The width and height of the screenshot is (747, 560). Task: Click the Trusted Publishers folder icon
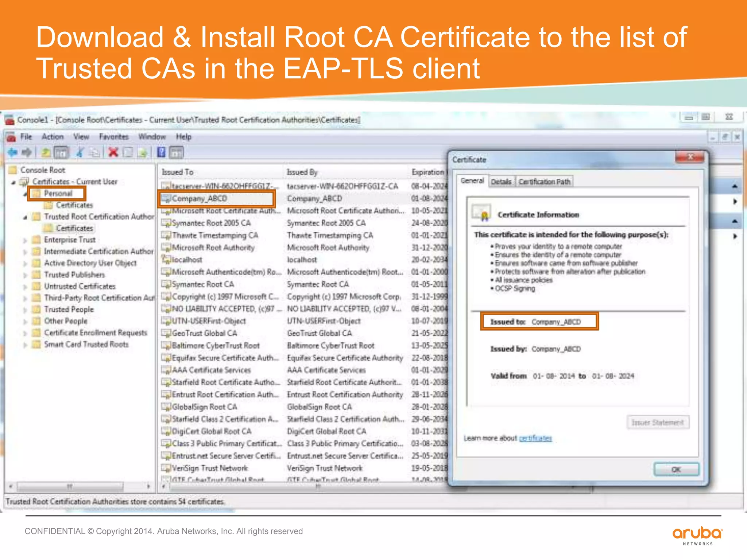(36, 275)
